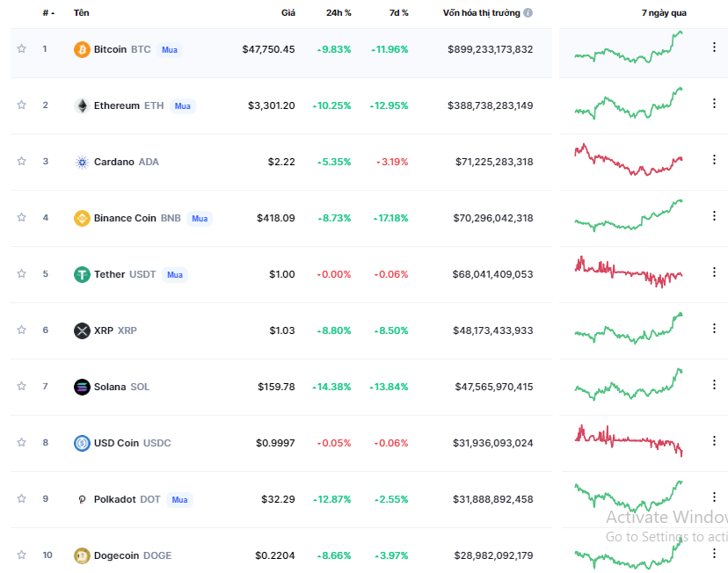Click Cardano 7d change 3.19%
This screenshot has height=573, width=728.
[x=392, y=162]
